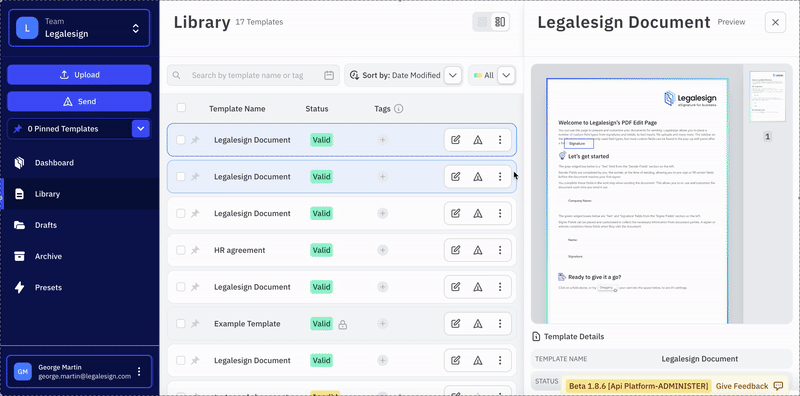Screen dimensions: 800x396
Task: Click the Presets lightning bolt icon
Action: coord(19,287)
